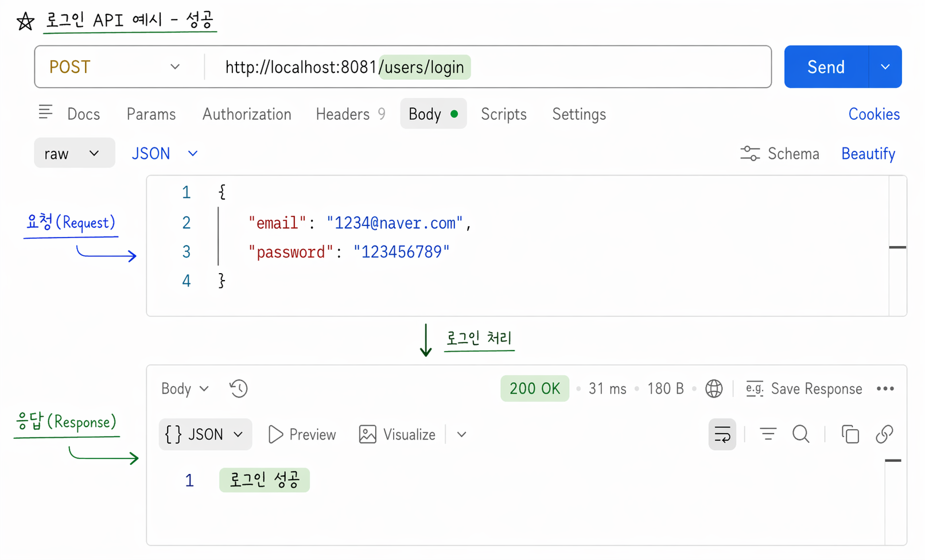Open Preview with the play icon

tap(275, 434)
